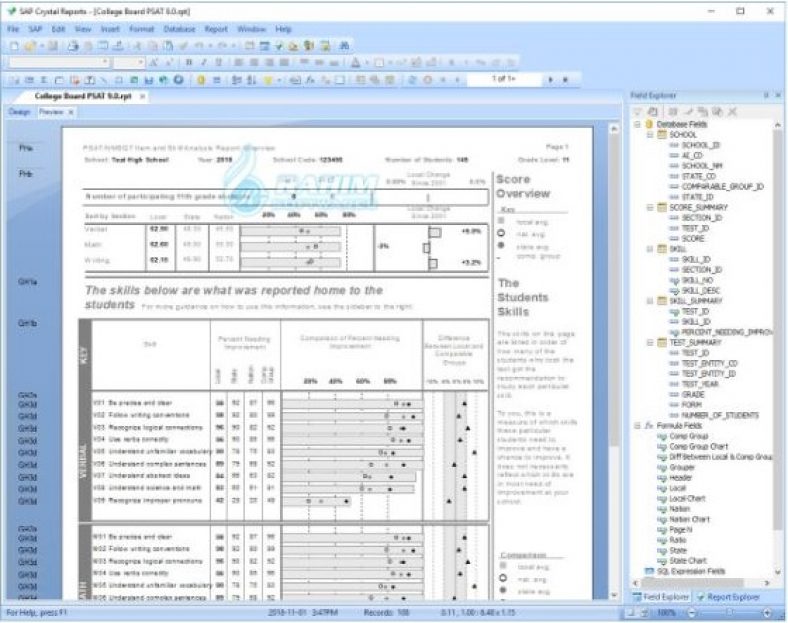
Task: Collapse the SKILL_SUMMARY table node
Action: click(650, 301)
